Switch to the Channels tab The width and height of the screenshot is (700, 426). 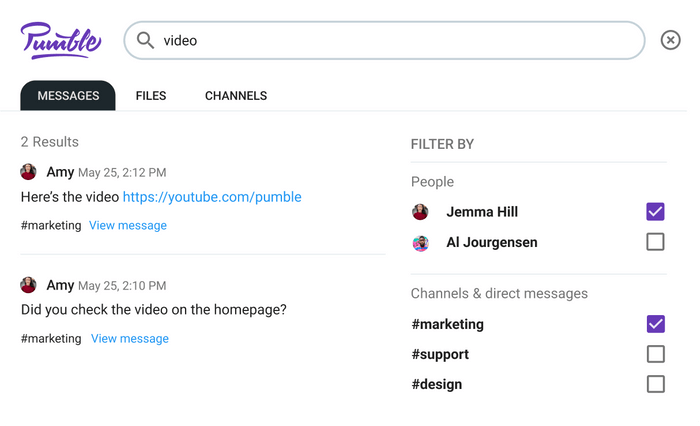[236, 96]
